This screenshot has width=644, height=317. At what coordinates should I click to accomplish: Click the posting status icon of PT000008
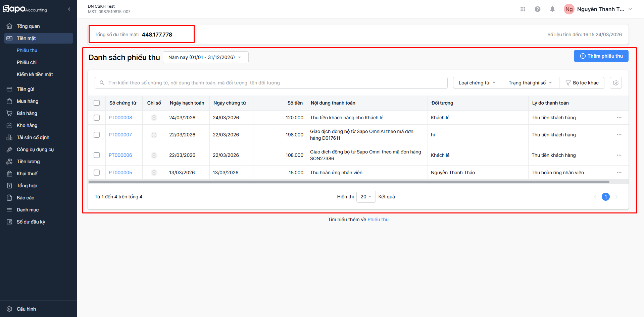154,118
